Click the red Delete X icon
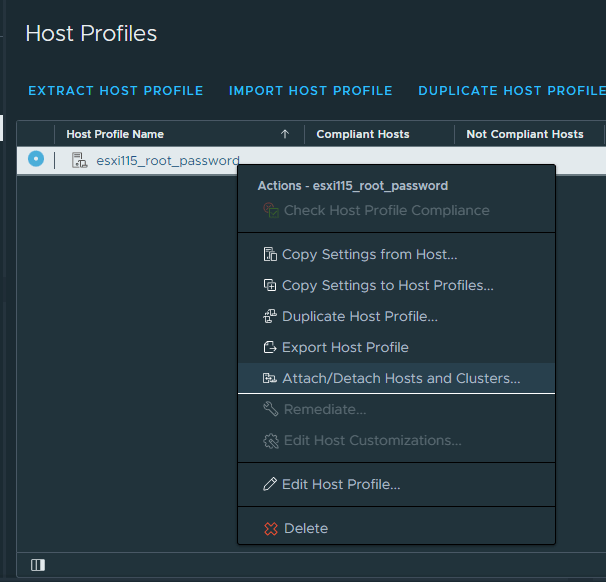 tap(270, 529)
